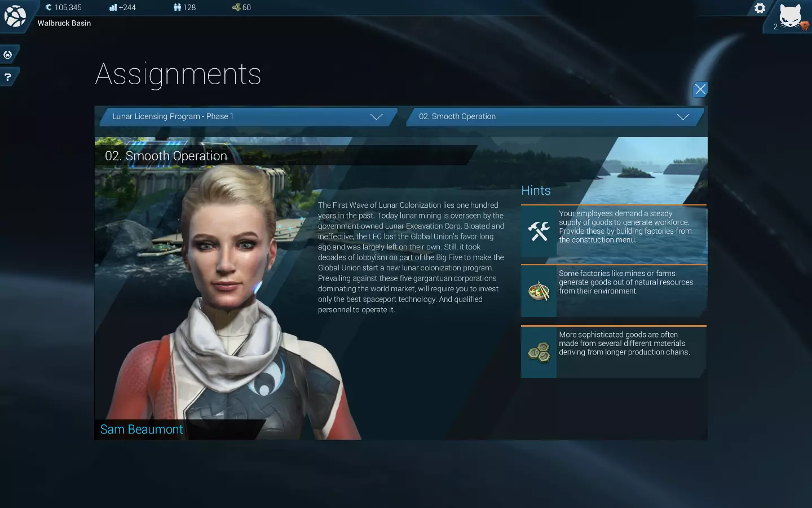Click the credits balance 105,345
This screenshot has width=812, height=508.
click(64, 7)
